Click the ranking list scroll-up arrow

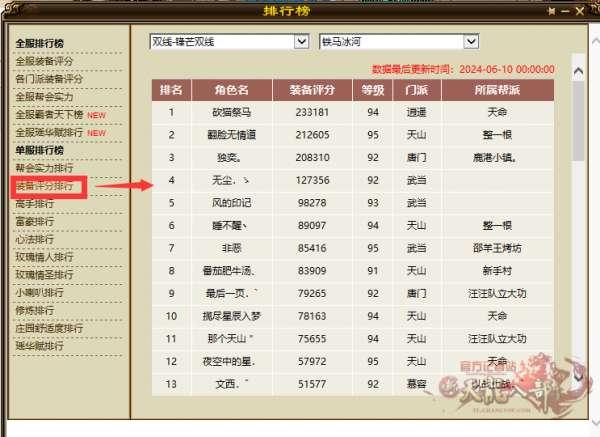pyautogui.click(x=579, y=71)
